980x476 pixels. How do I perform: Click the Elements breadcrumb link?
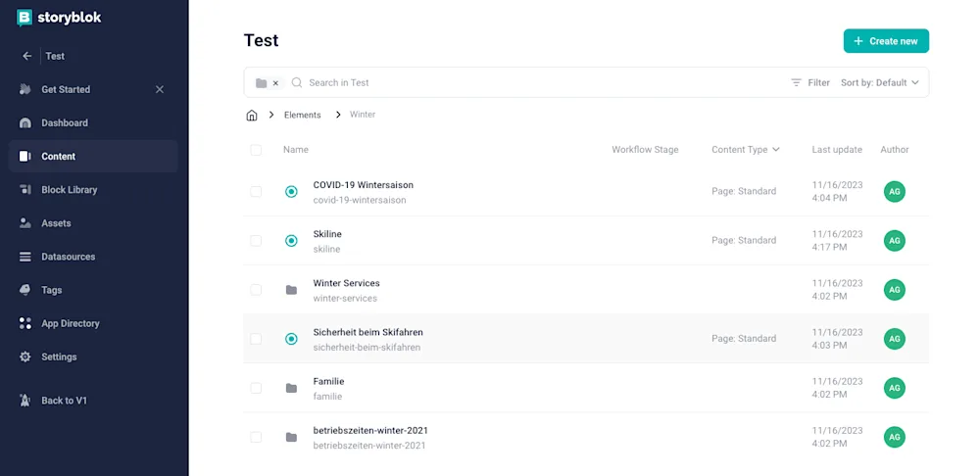[x=302, y=115]
